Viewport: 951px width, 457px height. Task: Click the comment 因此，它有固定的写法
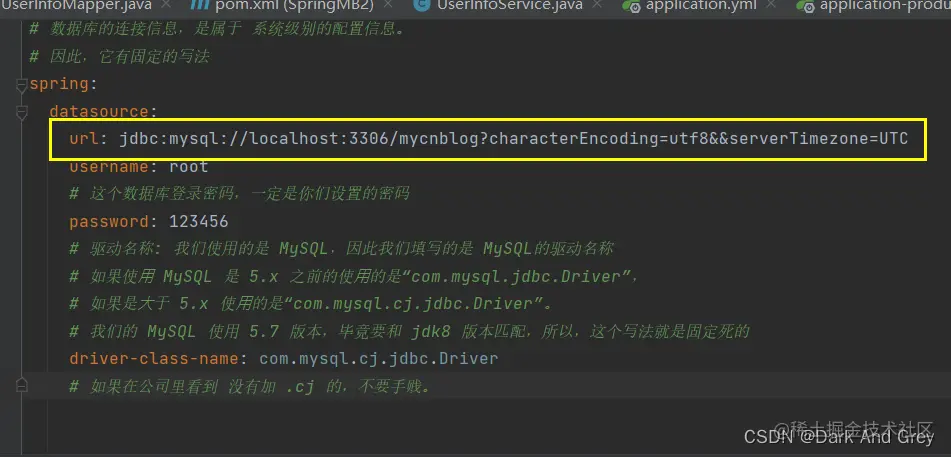pos(119,56)
